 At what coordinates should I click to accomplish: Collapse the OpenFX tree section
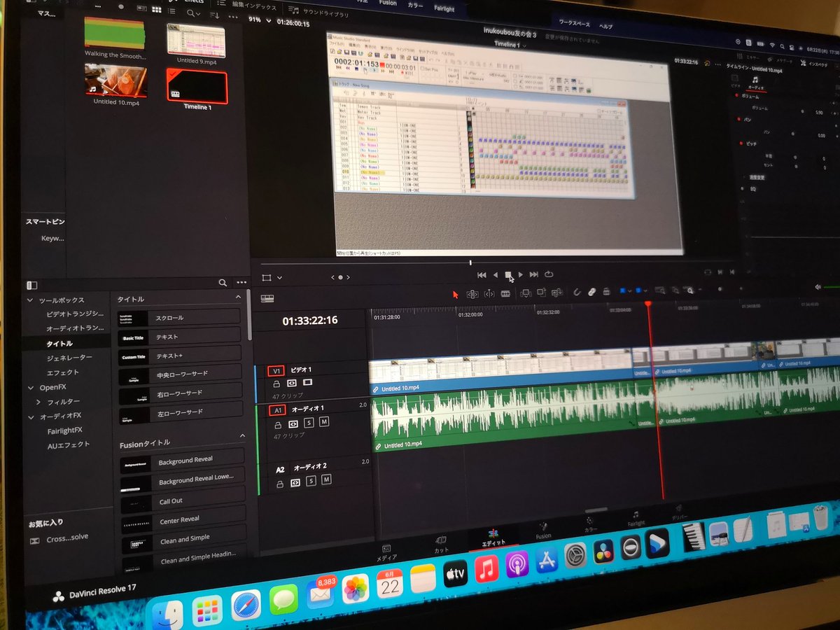tap(31, 387)
